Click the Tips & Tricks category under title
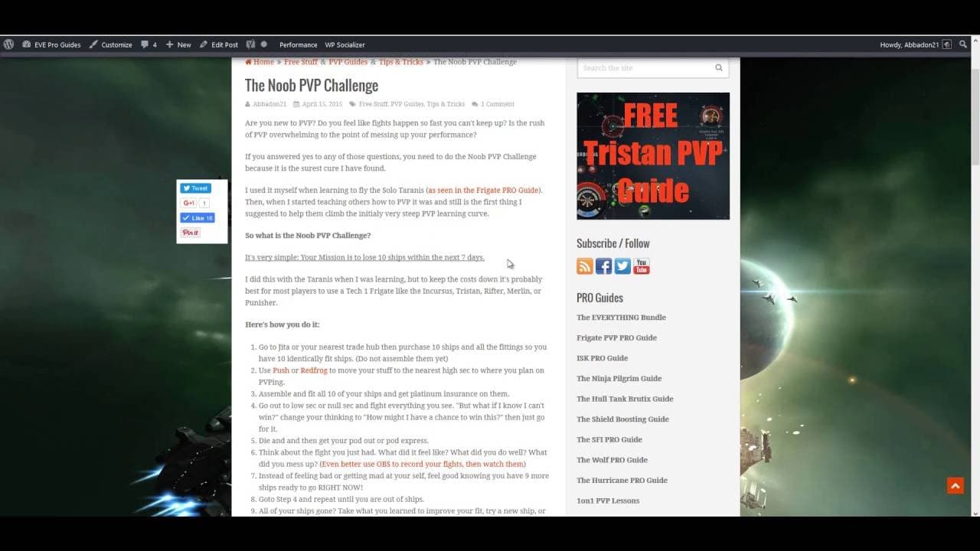 tap(446, 104)
